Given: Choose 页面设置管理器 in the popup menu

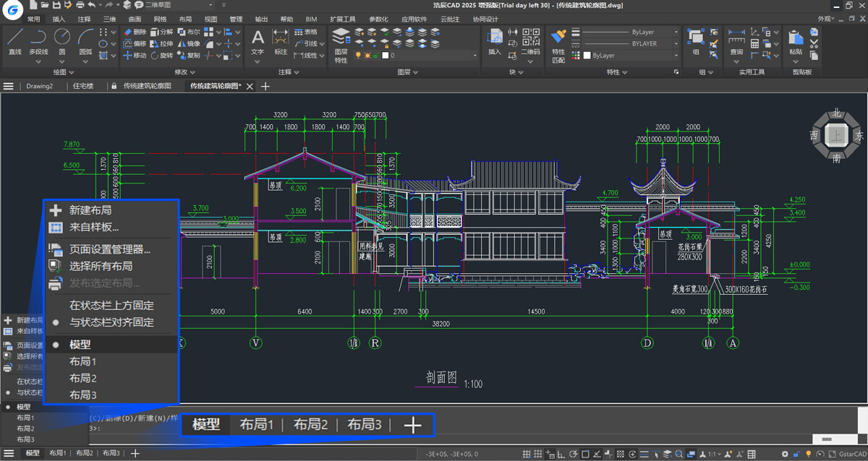Looking at the screenshot, I should (109, 250).
